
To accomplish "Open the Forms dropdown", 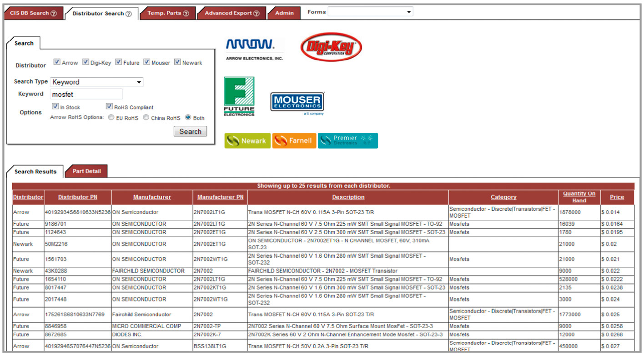I will [x=370, y=12].
